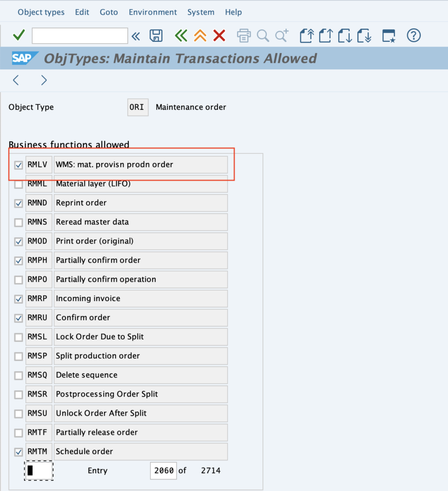The width and height of the screenshot is (448, 491).
Task: Click the green double-chevron Back icon
Action: (181, 35)
